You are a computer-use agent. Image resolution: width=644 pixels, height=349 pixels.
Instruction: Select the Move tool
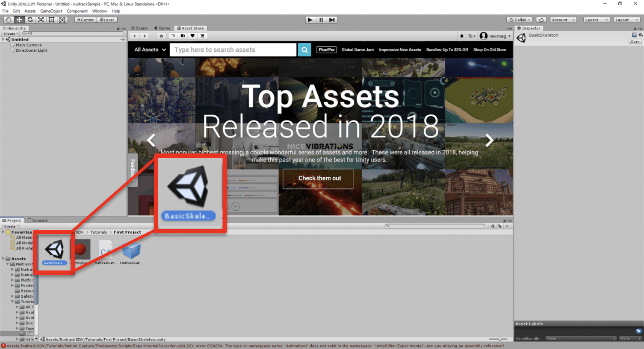click(x=19, y=20)
